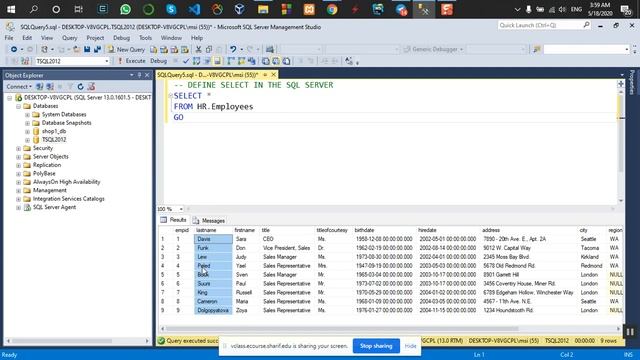Expand the shop1_db database node
The height and width of the screenshot is (360, 640).
tap(27, 131)
